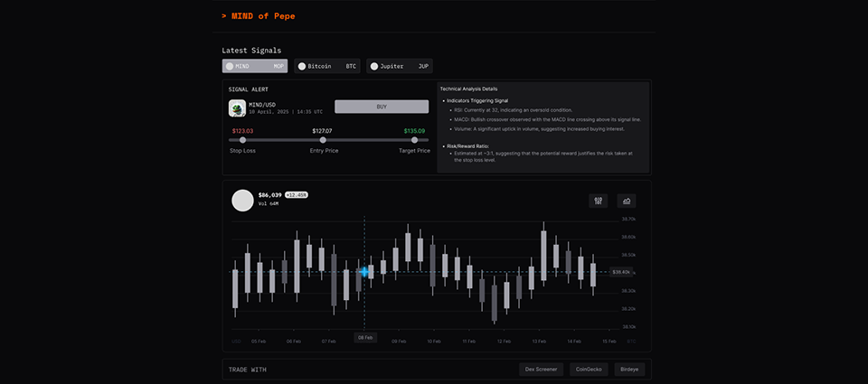Open the Jupiter JUP signal tab
The width and height of the screenshot is (868, 384).
click(399, 66)
